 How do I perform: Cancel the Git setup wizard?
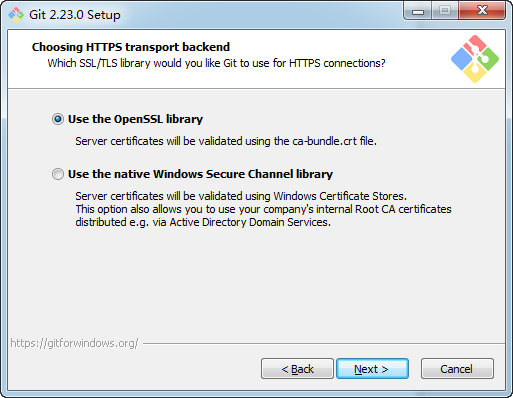[x=457, y=369]
